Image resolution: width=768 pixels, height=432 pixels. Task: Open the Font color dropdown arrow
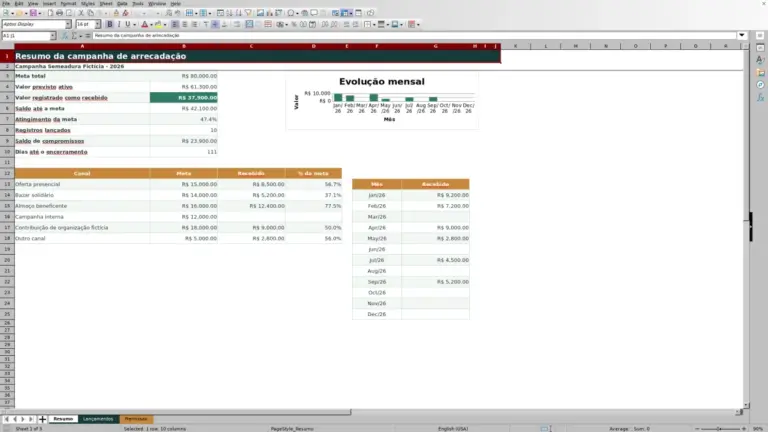tap(151, 24)
